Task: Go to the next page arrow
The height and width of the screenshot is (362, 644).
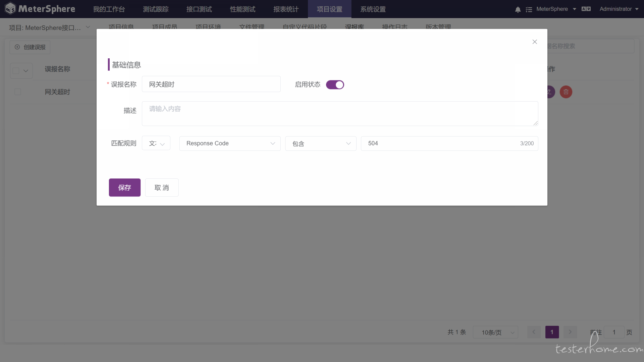Action: 570,332
